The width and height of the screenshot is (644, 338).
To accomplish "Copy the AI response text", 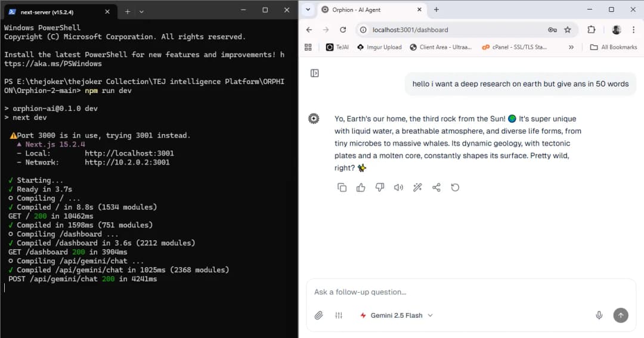I will click(342, 187).
